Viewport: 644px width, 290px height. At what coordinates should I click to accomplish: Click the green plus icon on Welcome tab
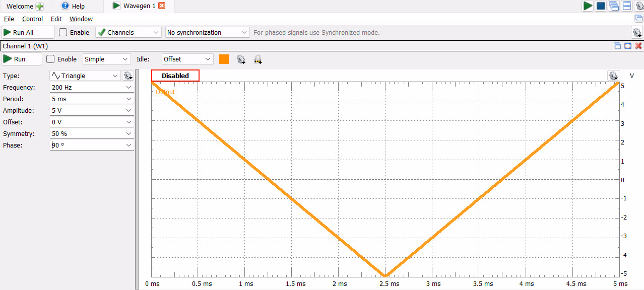click(x=40, y=6)
